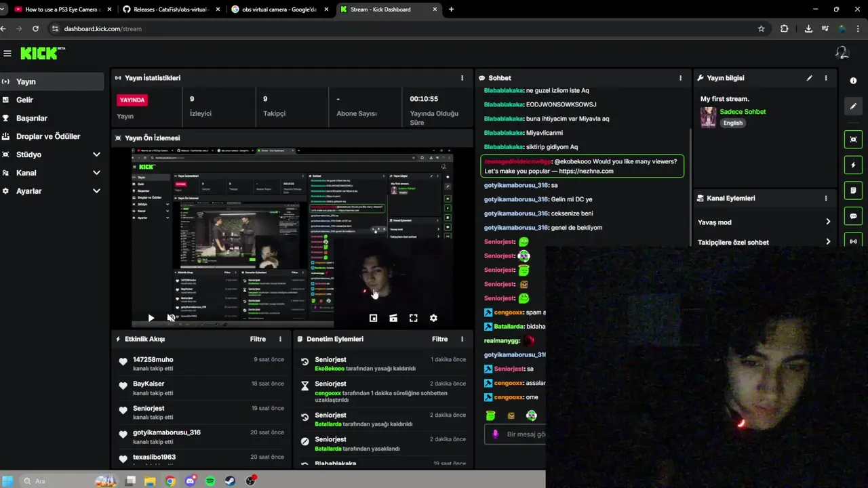Open Takipçilere özel sohbet settings
Screen dimensions: 868x488
tap(764, 242)
